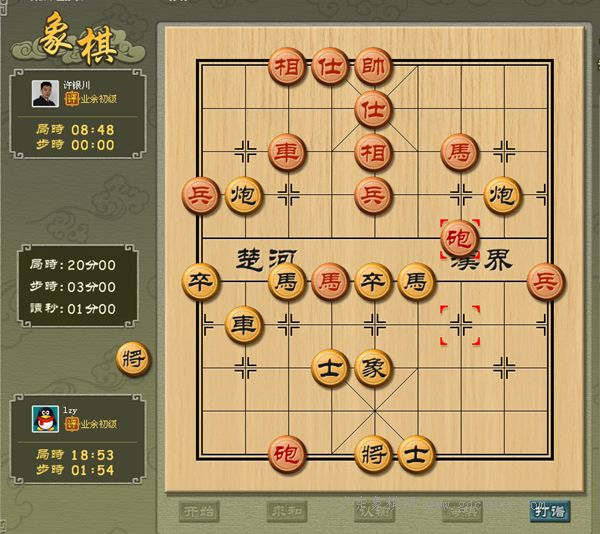This screenshot has width=600, height=534.
Task: Click the 將 turn indicator beside the board
Action: pyautogui.click(x=134, y=359)
